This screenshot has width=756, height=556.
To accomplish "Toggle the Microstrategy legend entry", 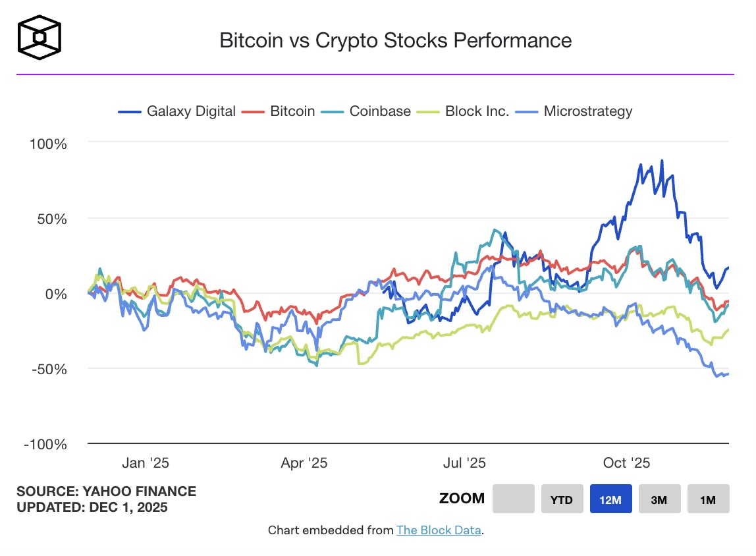I will (x=587, y=111).
